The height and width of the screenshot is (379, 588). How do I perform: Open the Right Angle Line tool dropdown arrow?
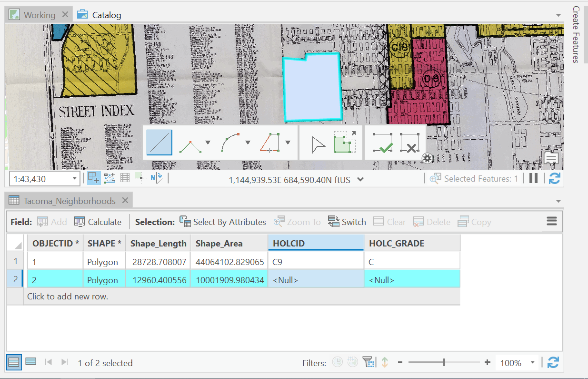coord(208,143)
